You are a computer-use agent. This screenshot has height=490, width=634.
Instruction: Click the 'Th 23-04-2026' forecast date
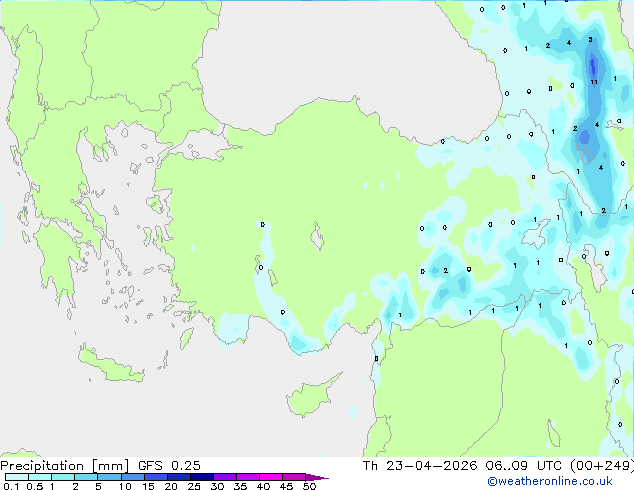(420, 466)
